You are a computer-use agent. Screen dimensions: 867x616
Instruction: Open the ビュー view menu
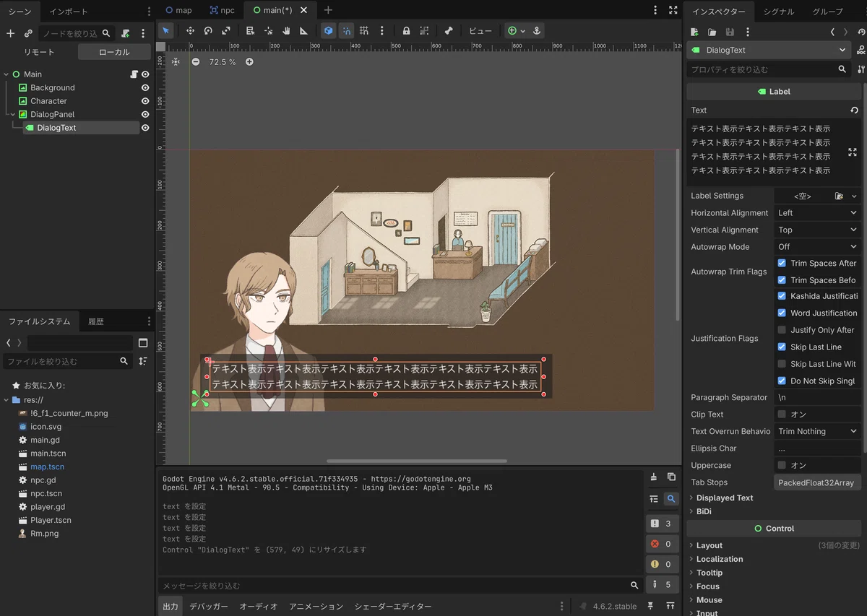[x=480, y=31]
